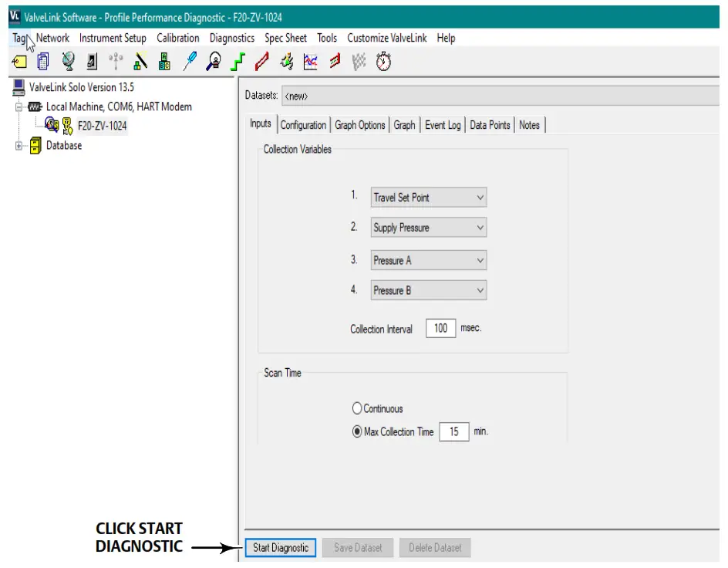The width and height of the screenshot is (728, 568).
Task: Open the Spec Sheet menu
Action: pos(285,38)
